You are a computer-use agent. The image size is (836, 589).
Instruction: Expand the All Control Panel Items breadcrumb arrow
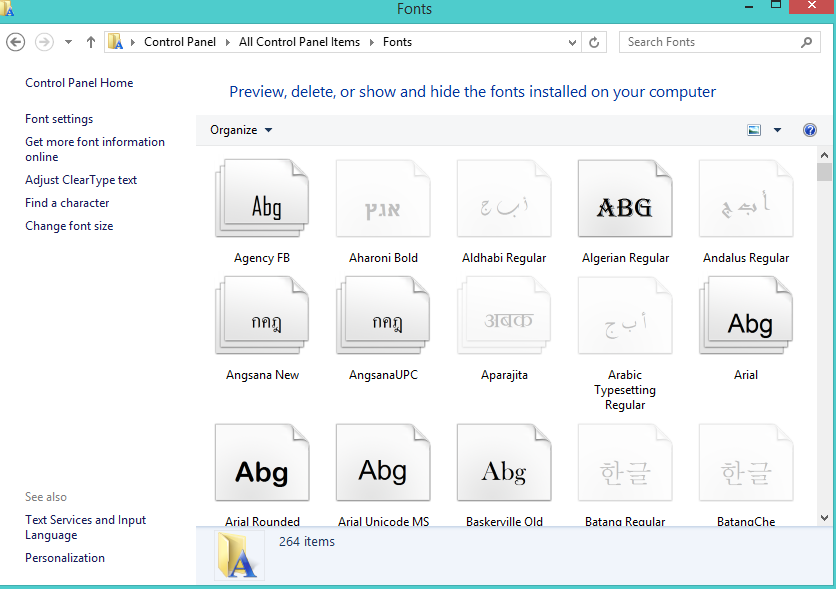(372, 42)
